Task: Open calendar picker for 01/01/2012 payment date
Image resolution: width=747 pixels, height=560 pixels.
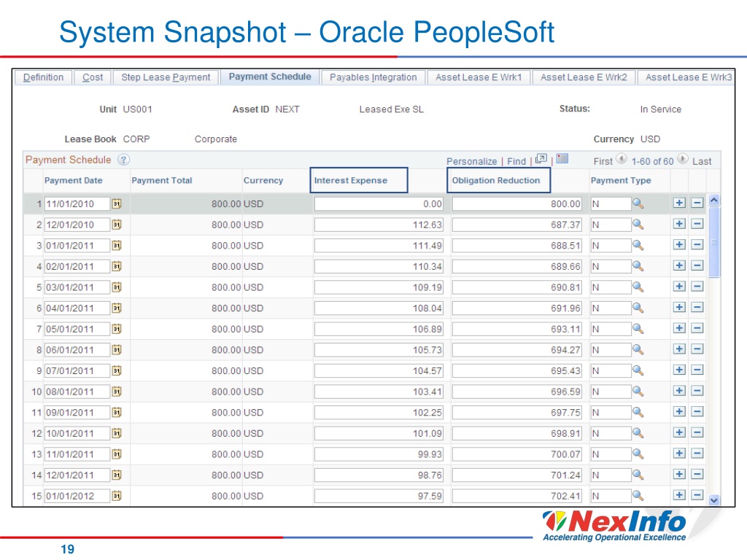Action: [x=117, y=496]
